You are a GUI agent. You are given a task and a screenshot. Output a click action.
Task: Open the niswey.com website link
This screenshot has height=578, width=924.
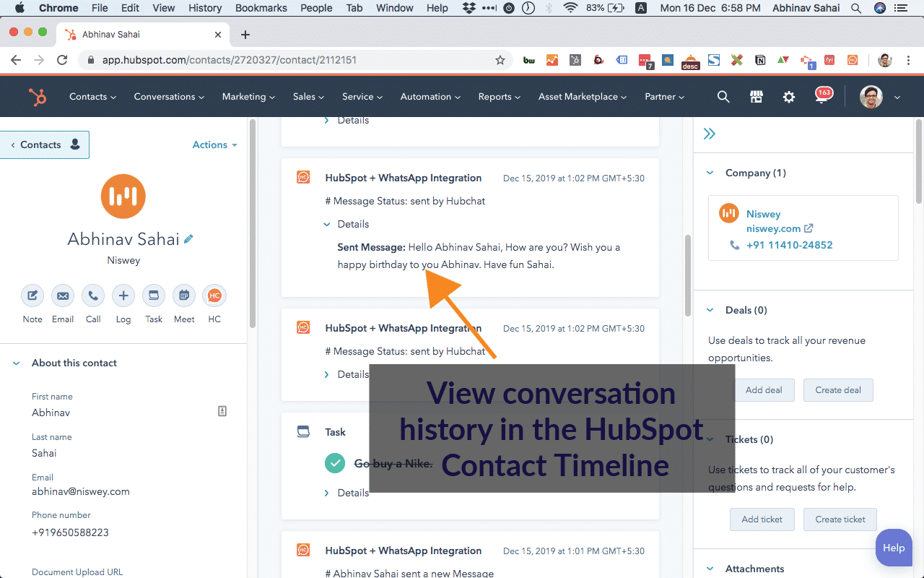(774, 228)
